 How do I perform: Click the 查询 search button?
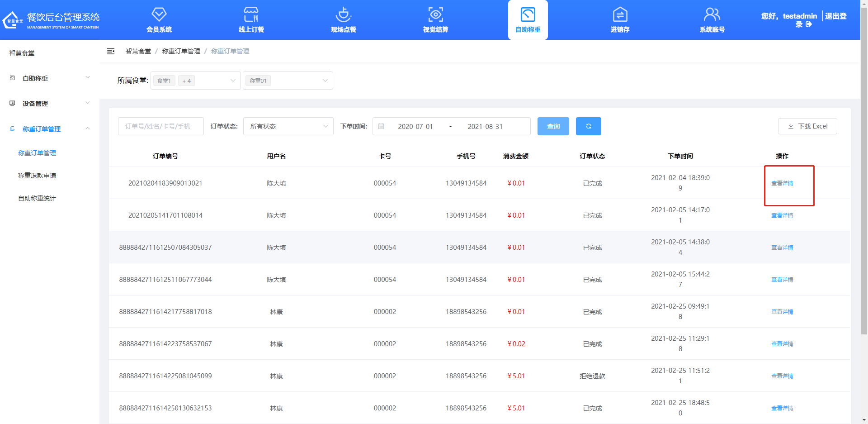(x=553, y=126)
